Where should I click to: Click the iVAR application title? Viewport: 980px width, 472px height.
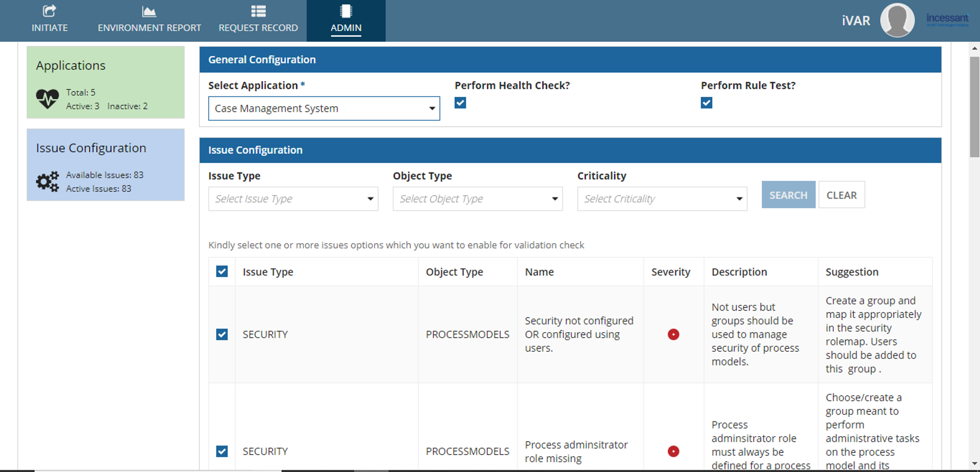[856, 20]
